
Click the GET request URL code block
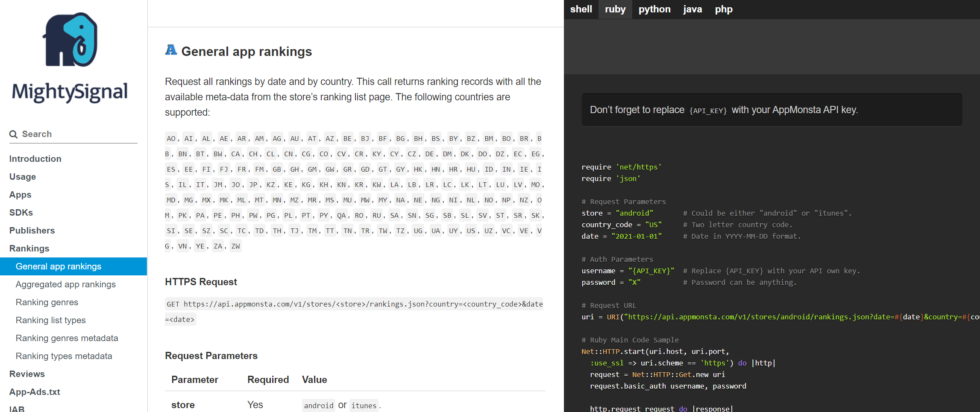(354, 312)
